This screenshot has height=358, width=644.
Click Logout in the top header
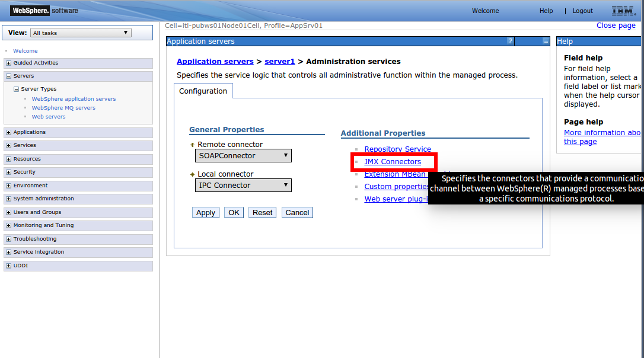[x=582, y=11]
